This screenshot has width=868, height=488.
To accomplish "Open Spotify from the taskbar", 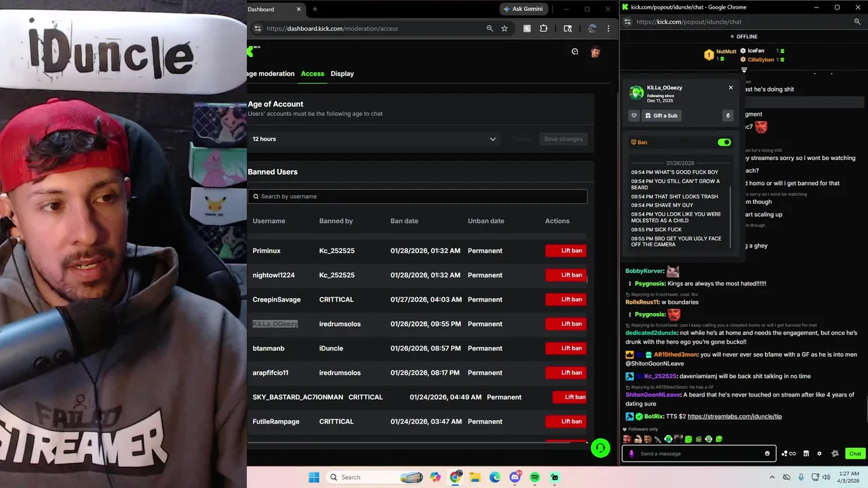I will click(534, 477).
